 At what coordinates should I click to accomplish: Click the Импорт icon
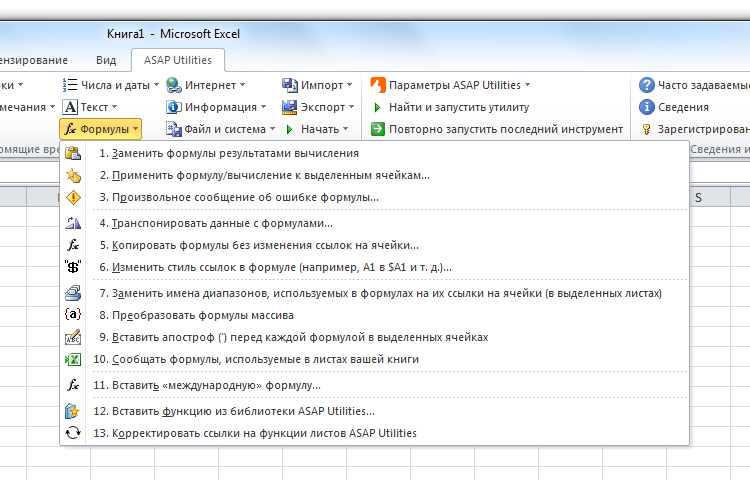tap(290, 85)
